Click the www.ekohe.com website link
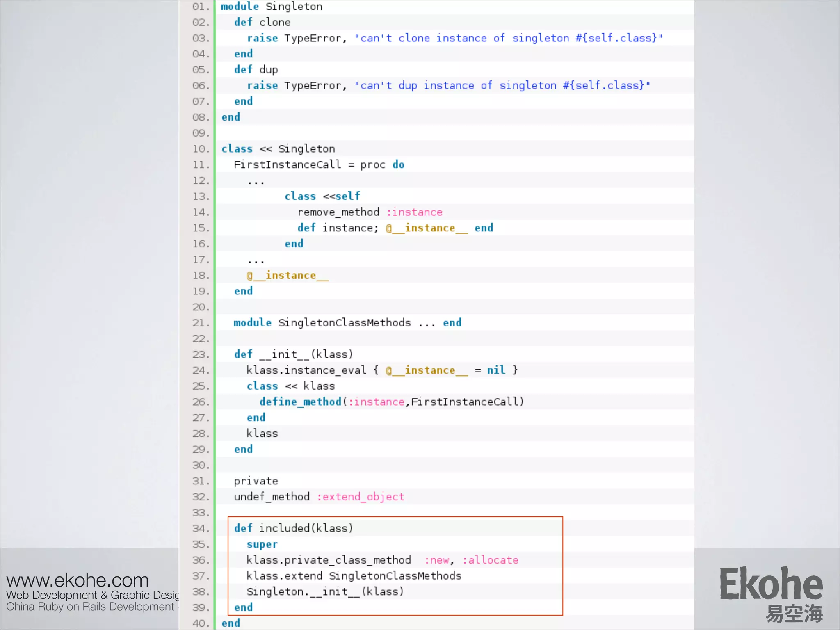Viewport: 840px width, 630px height. pyautogui.click(x=77, y=580)
